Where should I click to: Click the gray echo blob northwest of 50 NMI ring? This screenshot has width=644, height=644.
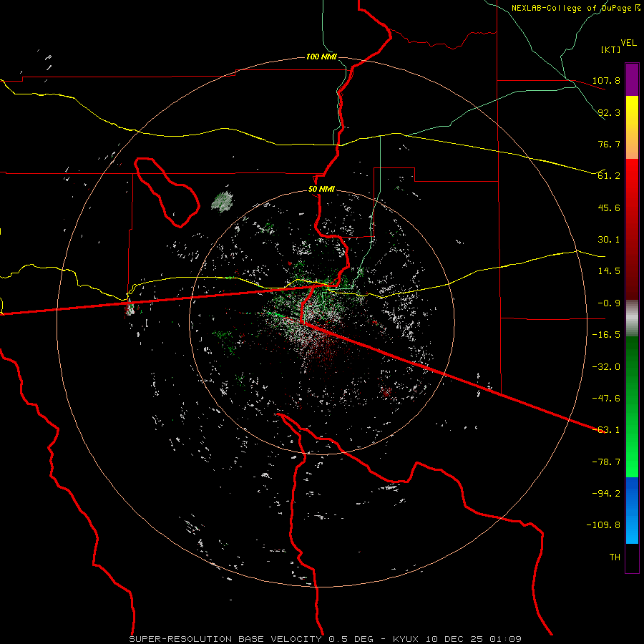(x=223, y=202)
